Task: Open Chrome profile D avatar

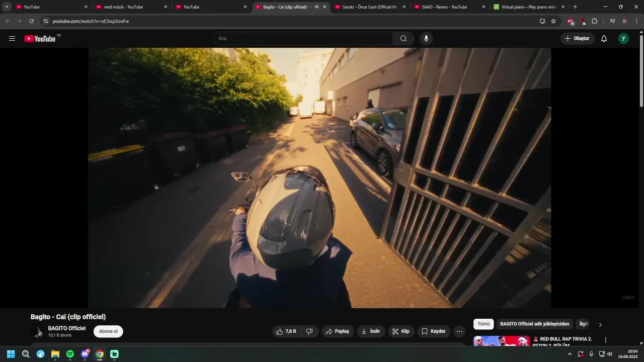Action: (624, 21)
